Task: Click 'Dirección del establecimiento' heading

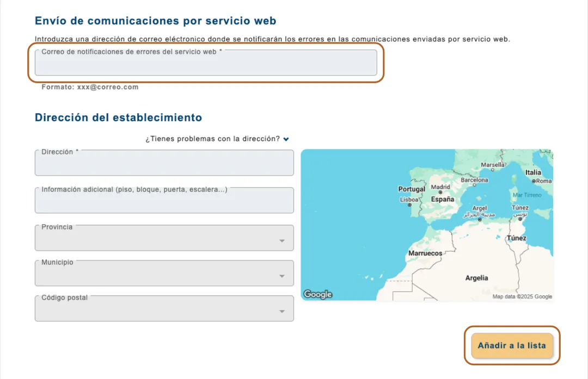Action: [x=119, y=117]
